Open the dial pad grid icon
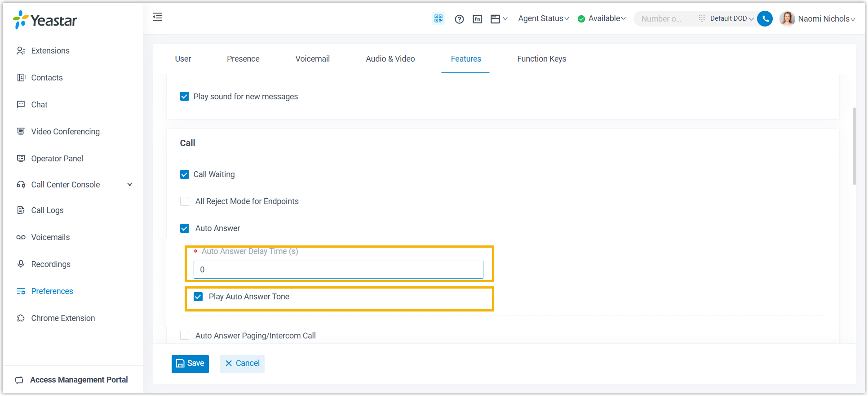 point(701,18)
